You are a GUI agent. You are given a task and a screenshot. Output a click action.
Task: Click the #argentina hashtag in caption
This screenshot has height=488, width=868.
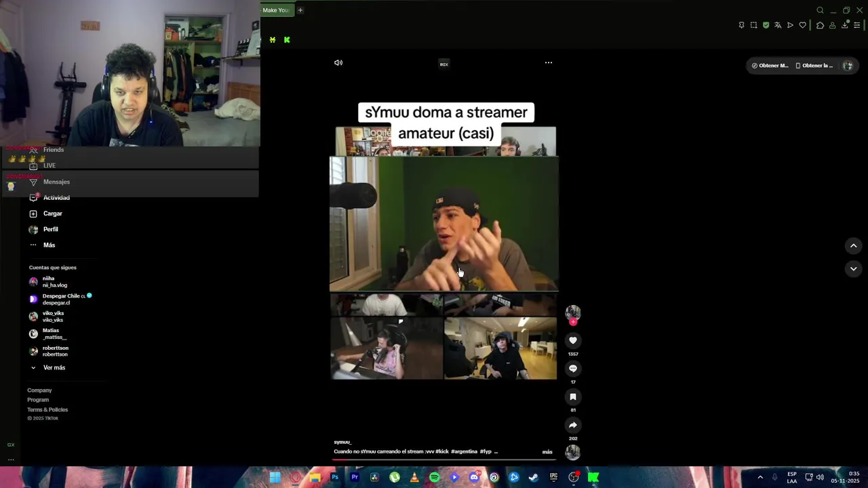[464, 451]
